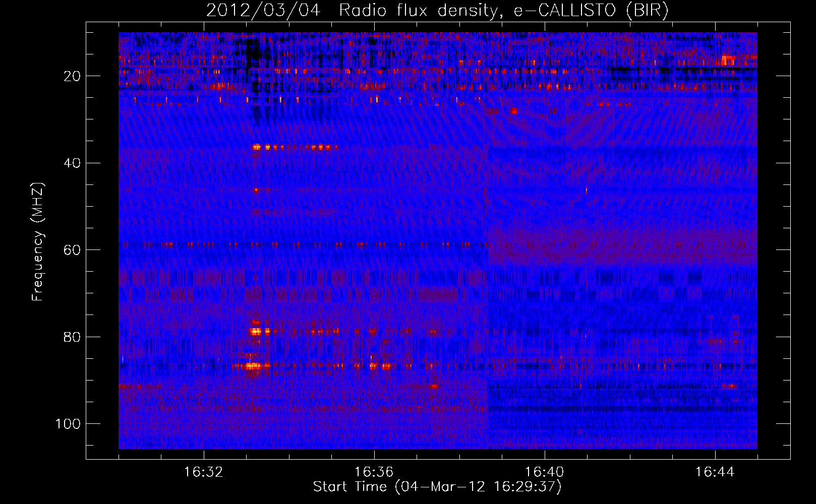Viewport: 816px width, 504px height.
Task: Click the '16:32' time tick label
Action: (x=204, y=472)
